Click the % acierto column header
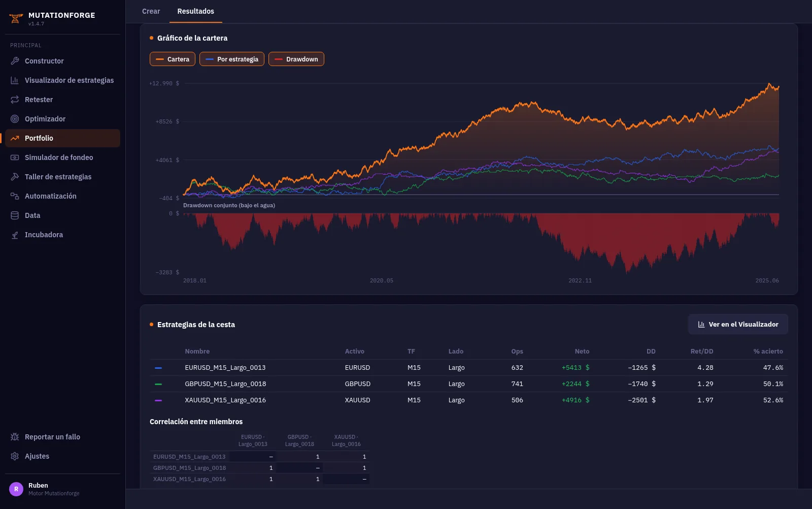812x509 pixels. pos(768,352)
